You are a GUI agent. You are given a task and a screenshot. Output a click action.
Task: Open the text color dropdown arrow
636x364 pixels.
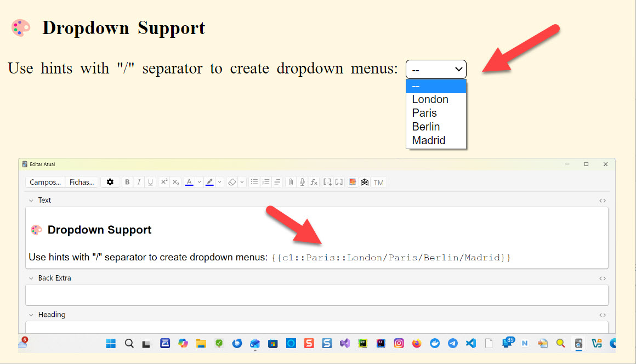200,182
